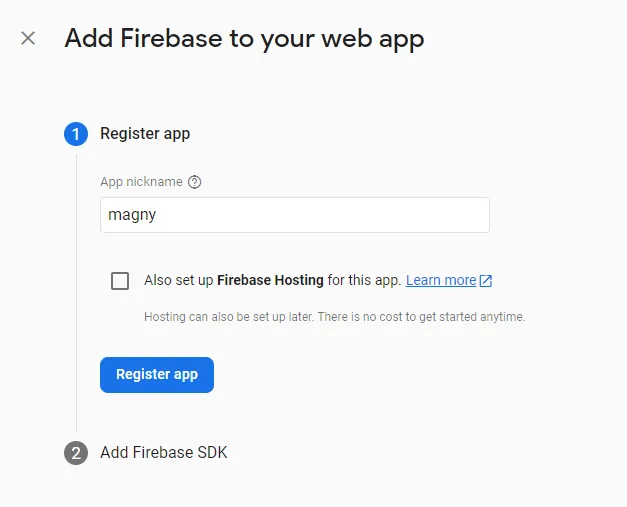The width and height of the screenshot is (627, 507).
Task: Click the word "magny" in the nickname field
Action: (x=132, y=215)
